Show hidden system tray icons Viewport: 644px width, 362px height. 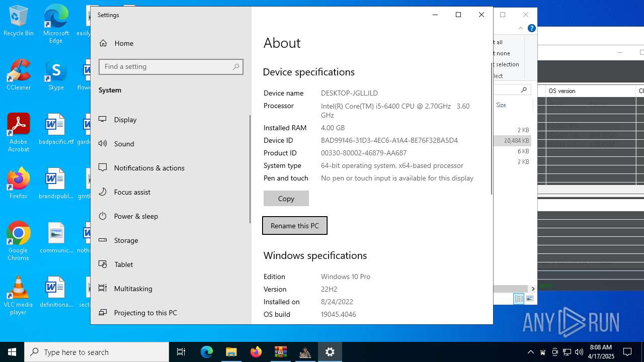tap(530, 352)
